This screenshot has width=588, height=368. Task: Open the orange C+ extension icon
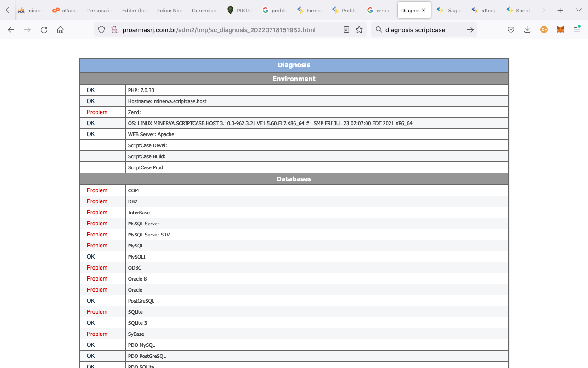click(x=544, y=29)
